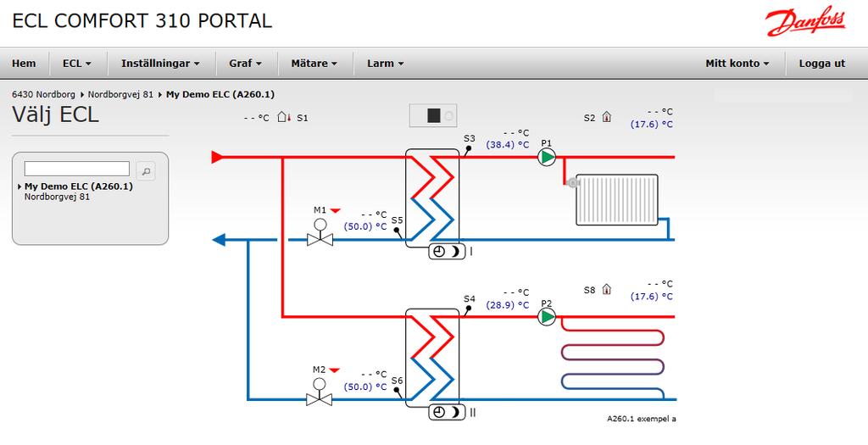
Task: Click the red arrow above M1
Action: click(x=336, y=210)
